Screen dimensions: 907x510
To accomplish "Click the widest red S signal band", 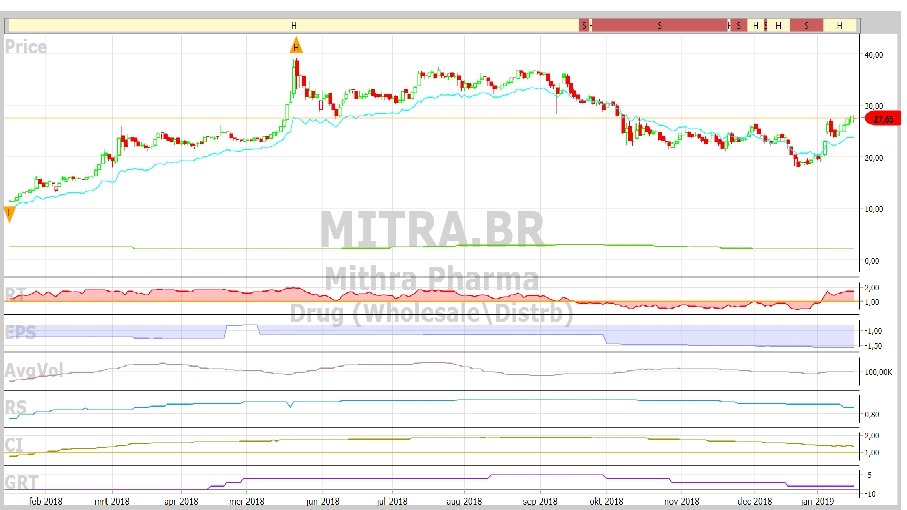I will click(x=659, y=25).
